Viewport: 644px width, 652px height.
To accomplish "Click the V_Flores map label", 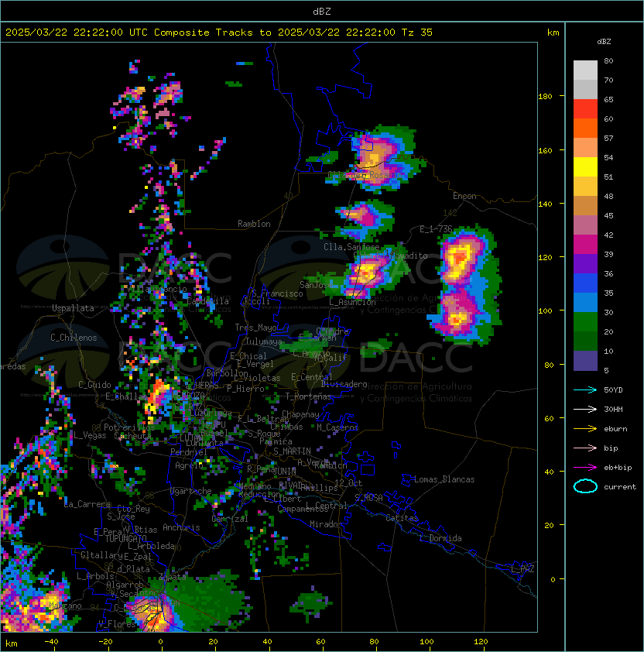I will pos(117,624).
